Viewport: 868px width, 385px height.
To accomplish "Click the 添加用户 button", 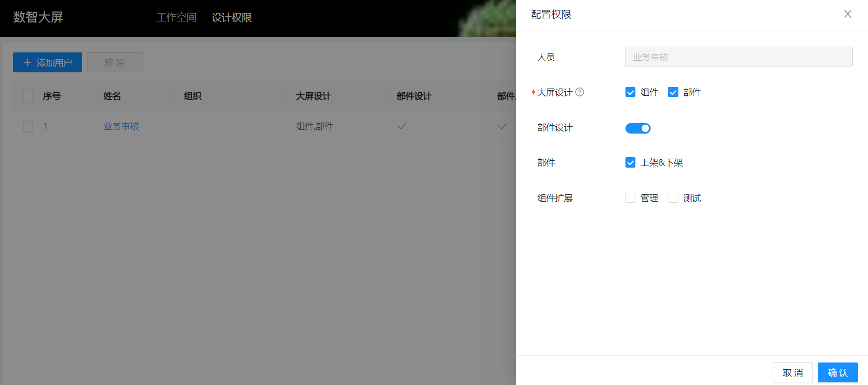I will (48, 62).
